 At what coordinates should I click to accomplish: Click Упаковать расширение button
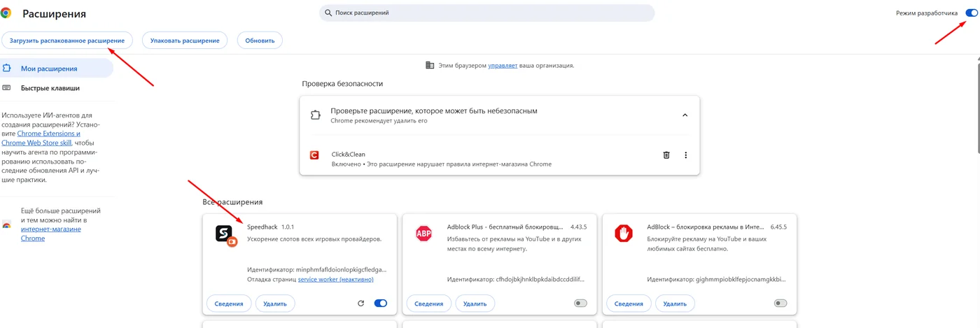coord(185,41)
